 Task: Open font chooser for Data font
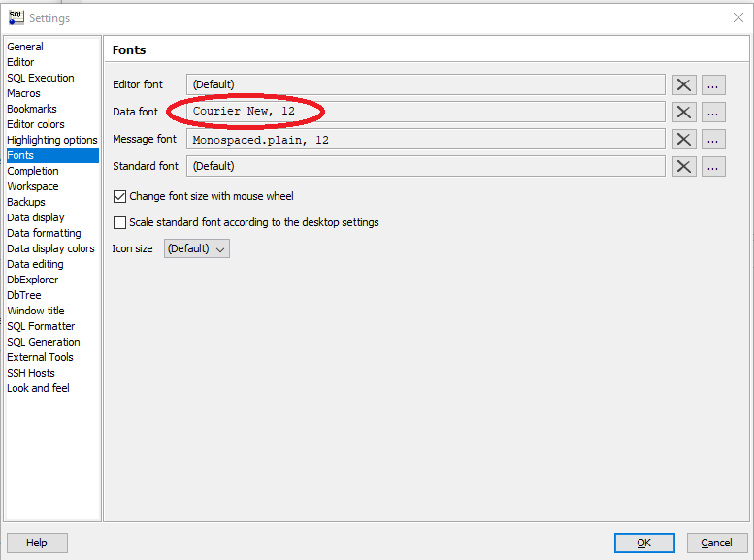pyautogui.click(x=713, y=112)
